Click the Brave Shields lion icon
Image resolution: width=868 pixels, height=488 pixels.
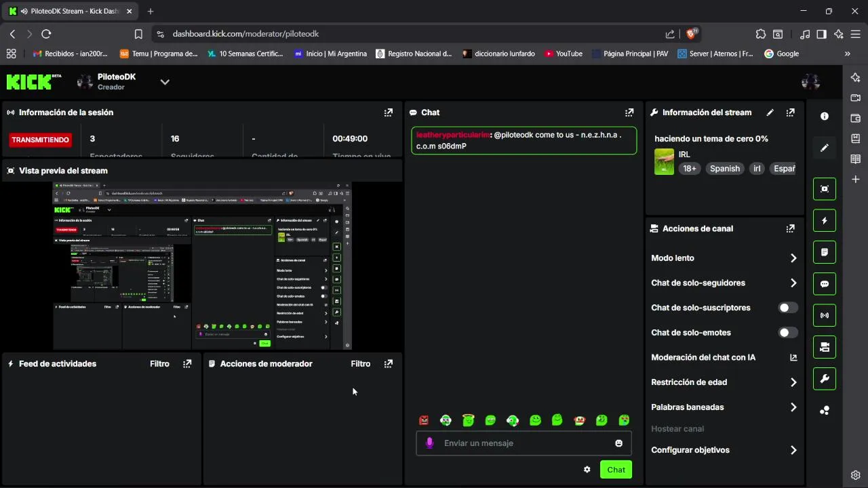tap(692, 33)
